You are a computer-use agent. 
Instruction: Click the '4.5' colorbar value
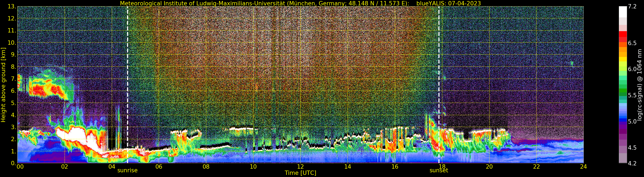pyautogui.click(x=632, y=148)
